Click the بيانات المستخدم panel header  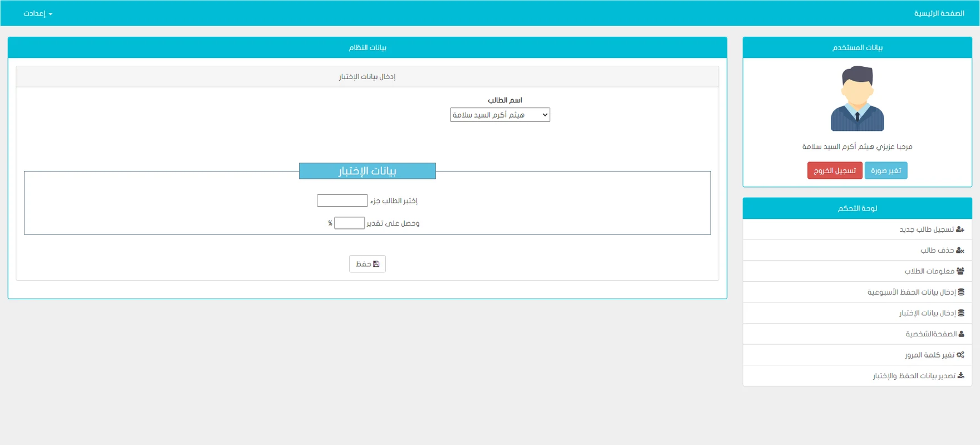tap(857, 47)
